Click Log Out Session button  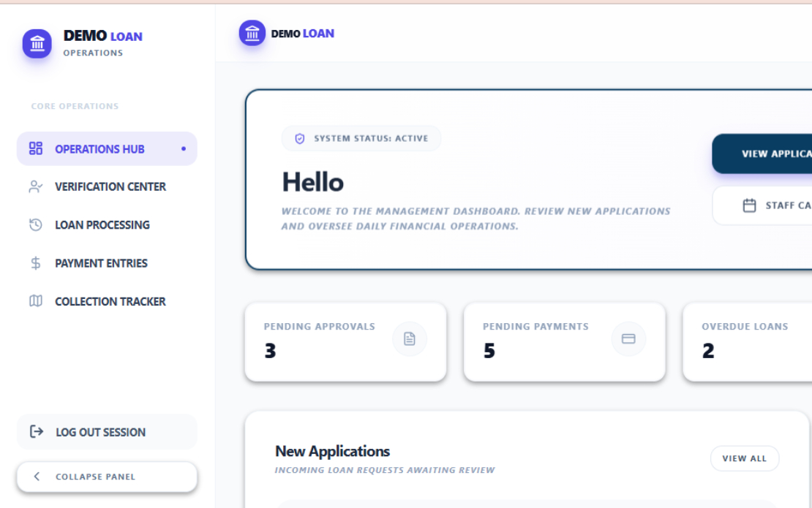tap(108, 432)
